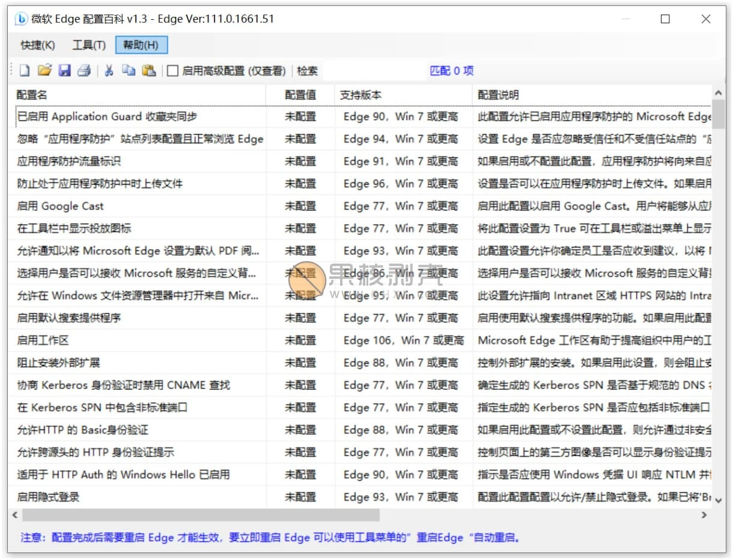The height and width of the screenshot is (560, 733).
Task: Click the New document toolbar icon
Action: click(25, 71)
